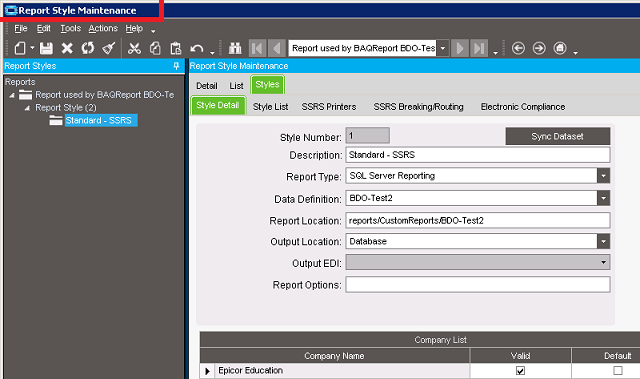Expand the Data Definition dropdown
The image size is (640, 379).
coord(603,198)
